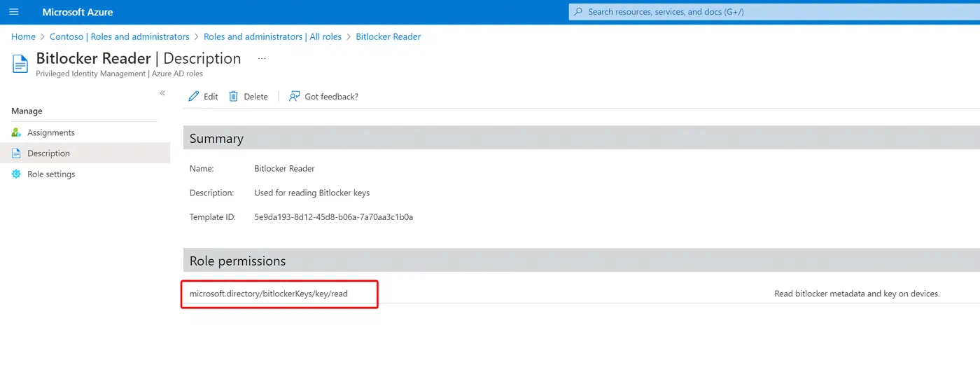Image resolution: width=980 pixels, height=365 pixels.
Task: Click the Role settings gear icon
Action: (17, 174)
